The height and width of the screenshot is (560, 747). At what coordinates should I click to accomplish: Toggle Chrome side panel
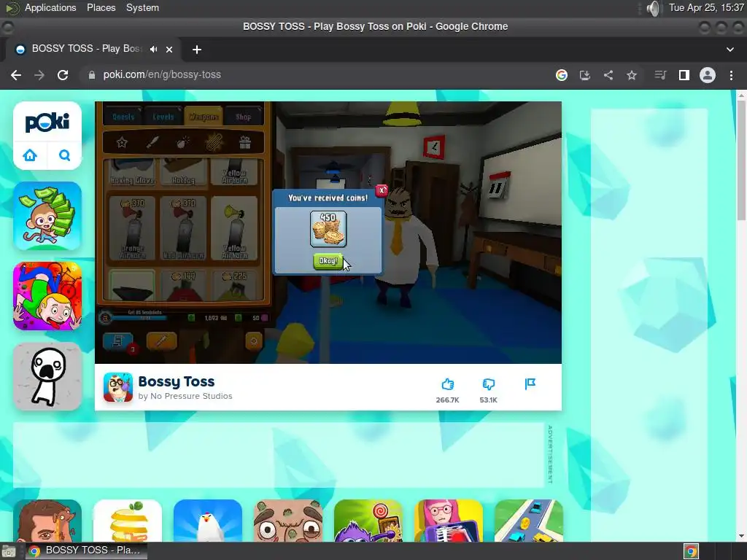click(x=684, y=75)
